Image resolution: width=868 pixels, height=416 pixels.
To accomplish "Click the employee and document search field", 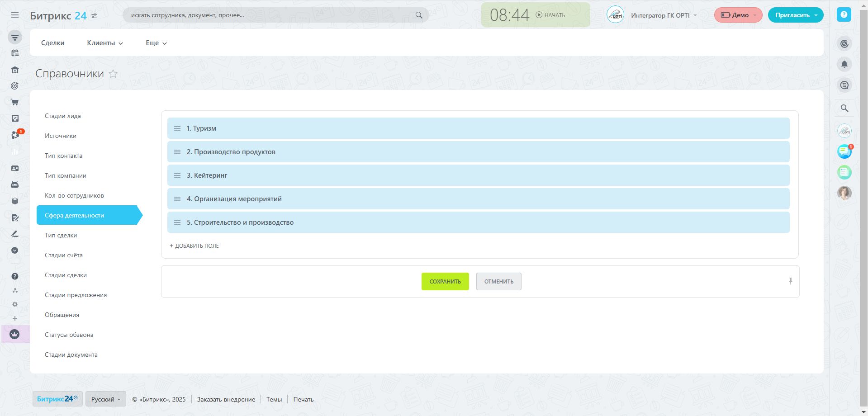I will point(275,15).
